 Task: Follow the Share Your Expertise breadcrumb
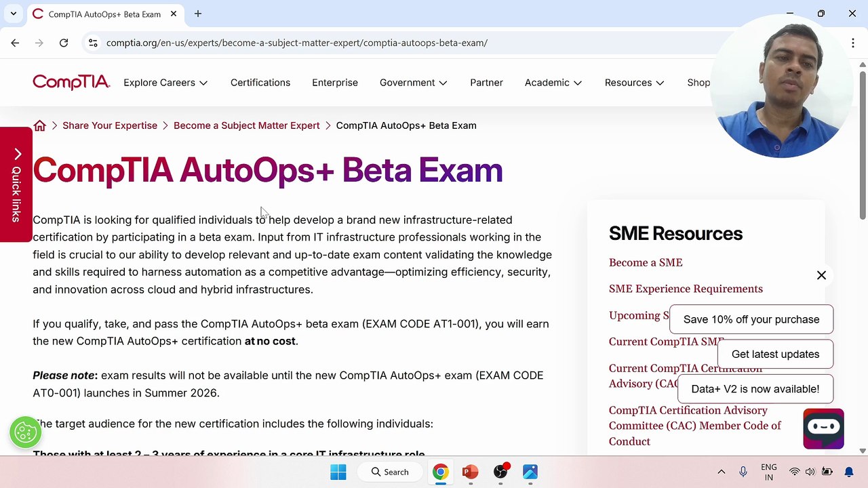[x=110, y=125]
